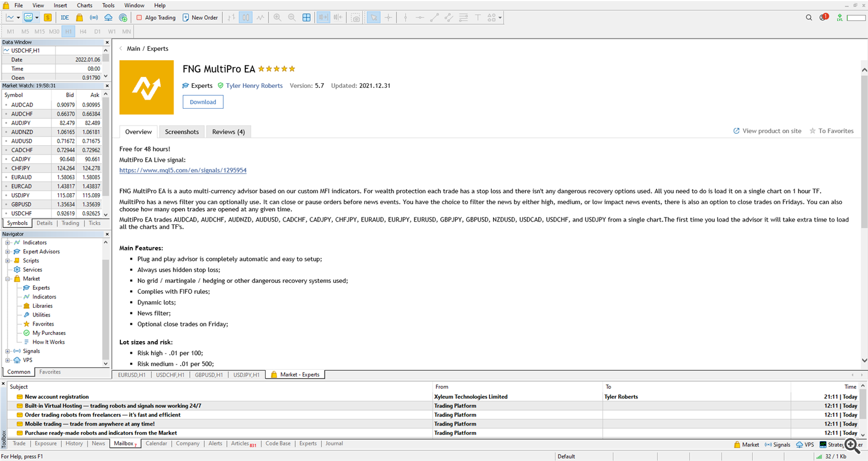Open the IDE MetaEditor icon
Screen dimensions: 868x461
click(x=65, y=17)
